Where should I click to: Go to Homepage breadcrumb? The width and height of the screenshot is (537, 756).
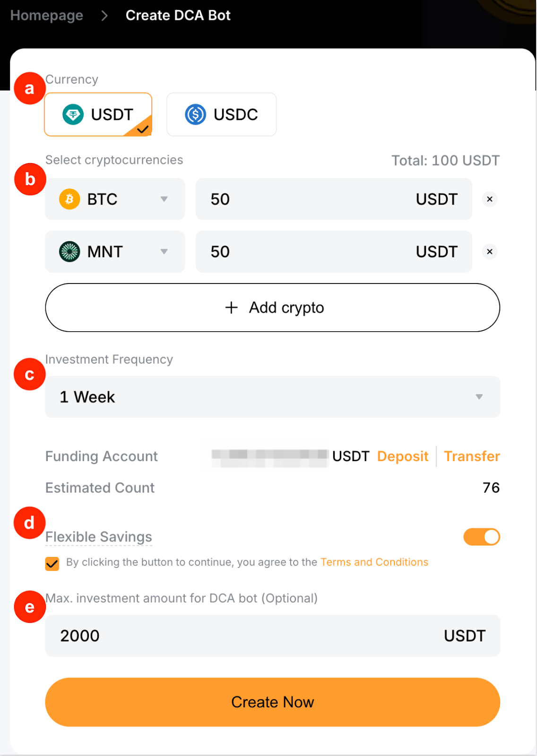click(x=46, y=16)
